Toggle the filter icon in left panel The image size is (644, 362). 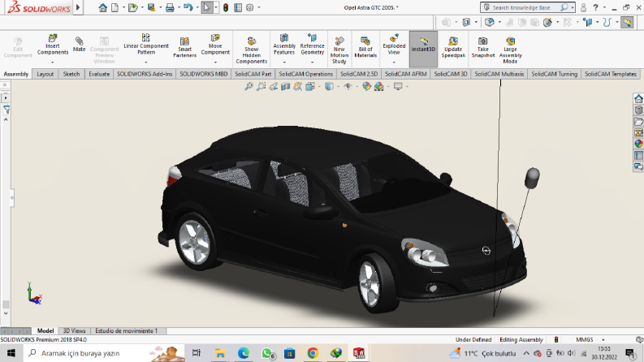pos(6,110)
